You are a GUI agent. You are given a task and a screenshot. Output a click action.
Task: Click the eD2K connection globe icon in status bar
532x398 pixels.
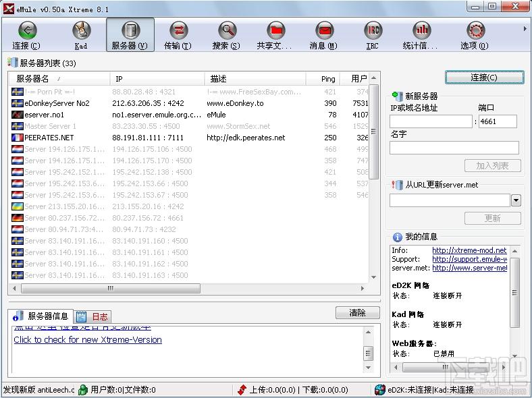(380, 390)
